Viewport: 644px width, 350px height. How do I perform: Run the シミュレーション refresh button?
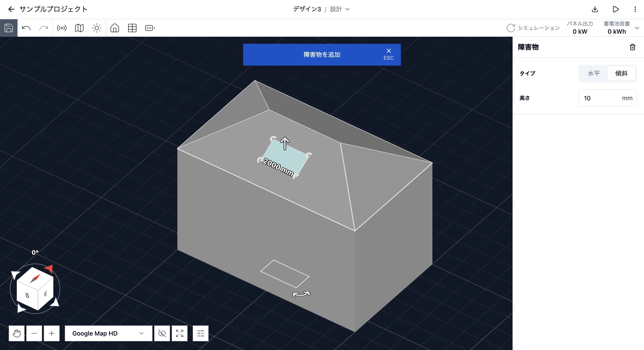click(x=533, y=28)
